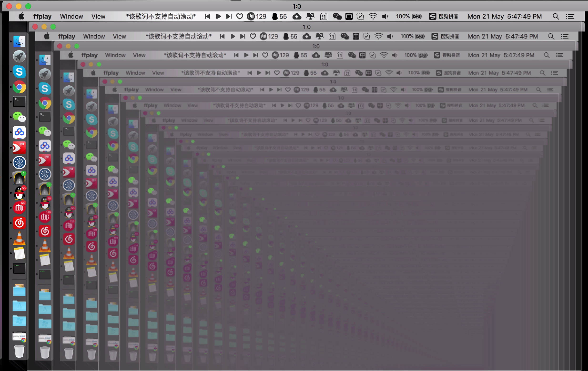Open NetEase Cloud Music in the leftmost dock
The width and height of the screenshot is (588, 371).
pyautogui.click(x=19, y=223)
